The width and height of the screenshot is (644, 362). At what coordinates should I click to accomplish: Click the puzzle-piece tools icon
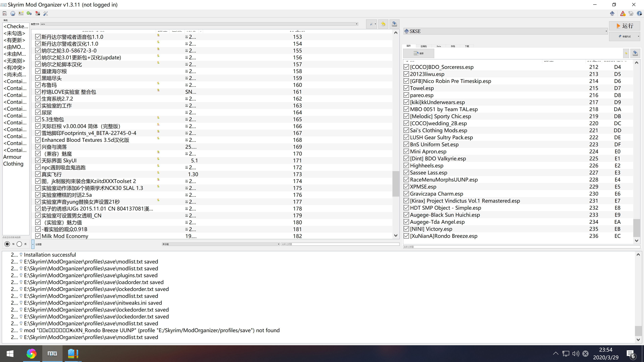point(38,13)
